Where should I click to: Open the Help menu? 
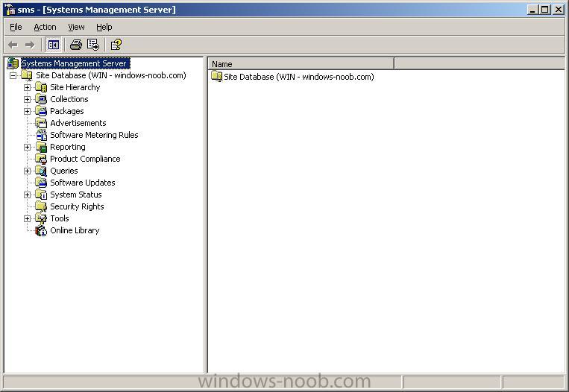coord(104,27)
